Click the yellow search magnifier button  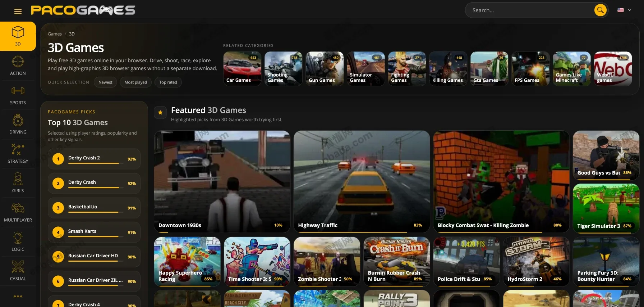600,10
